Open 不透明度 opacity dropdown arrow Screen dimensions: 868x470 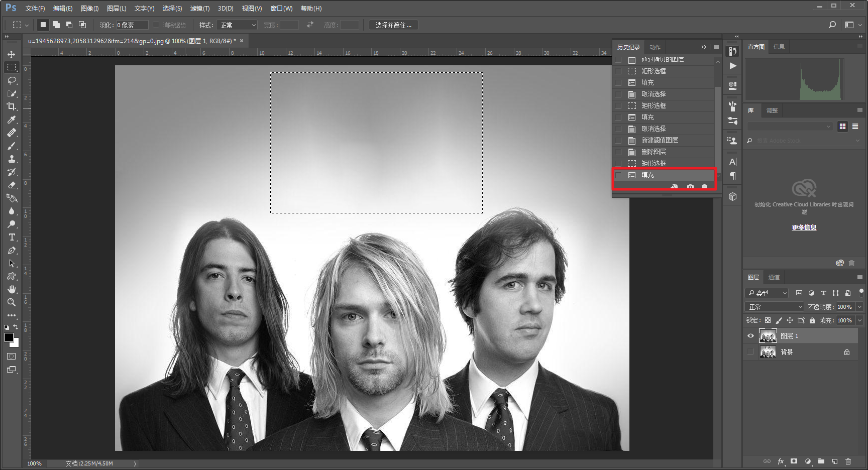859,307
